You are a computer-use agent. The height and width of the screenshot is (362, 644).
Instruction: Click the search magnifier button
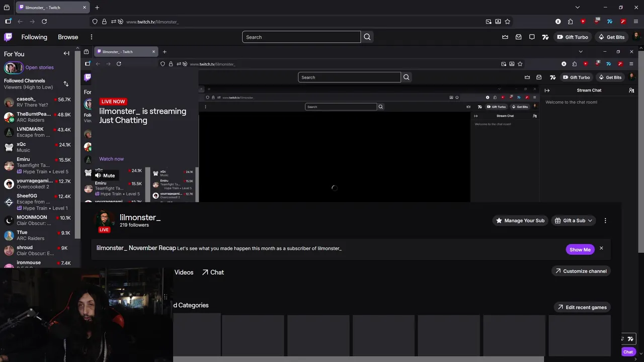[367, 37]
